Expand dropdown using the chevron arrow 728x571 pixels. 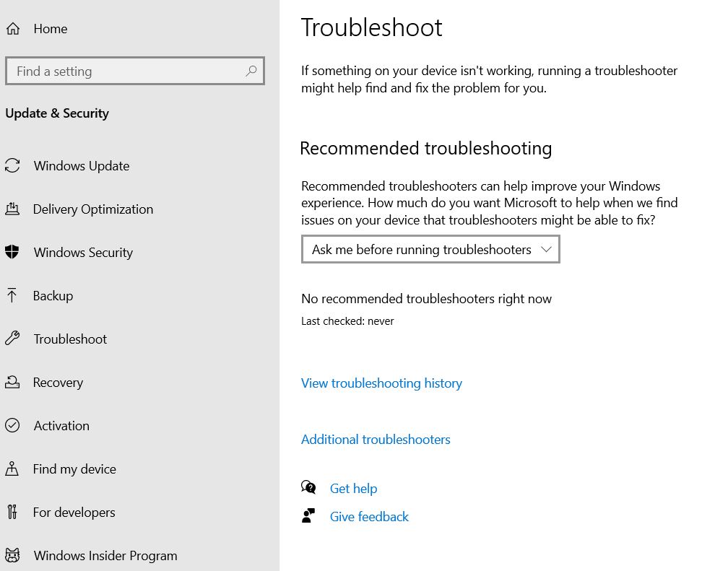(546, 249)
